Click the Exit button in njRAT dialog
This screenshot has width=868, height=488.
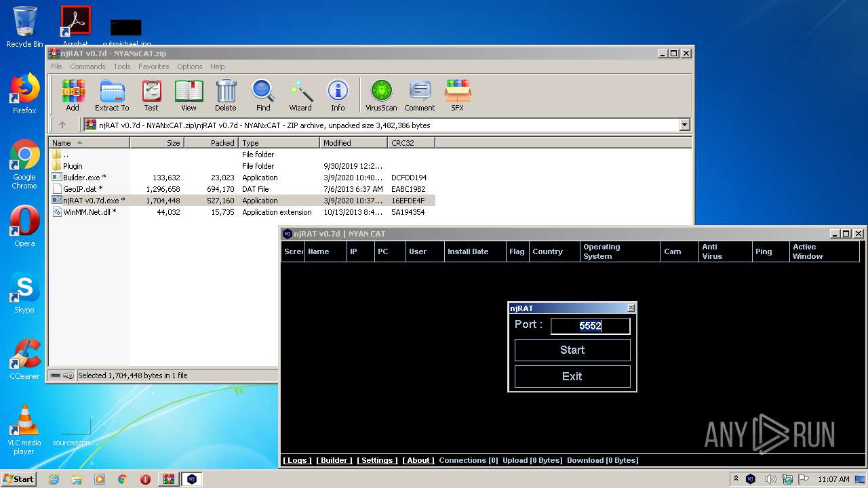[x=572, y=376]
